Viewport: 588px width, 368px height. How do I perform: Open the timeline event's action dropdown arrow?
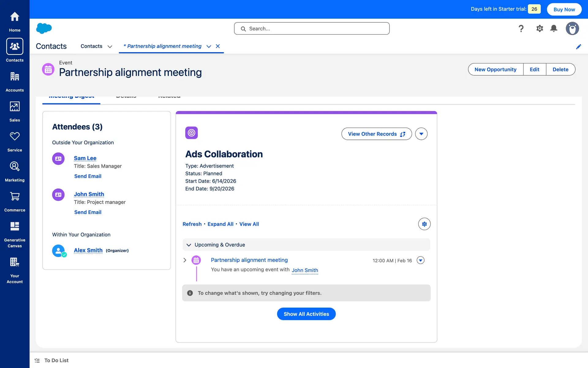coord(420,260)
